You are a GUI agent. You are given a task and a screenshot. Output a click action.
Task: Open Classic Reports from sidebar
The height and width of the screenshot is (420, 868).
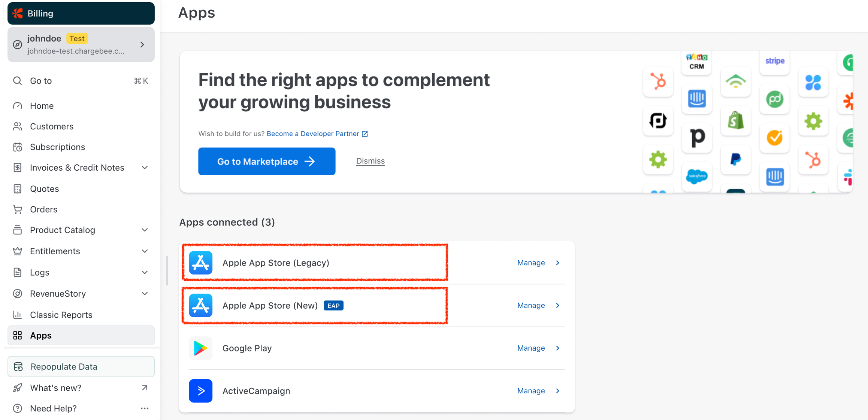(x=61, y=315)
